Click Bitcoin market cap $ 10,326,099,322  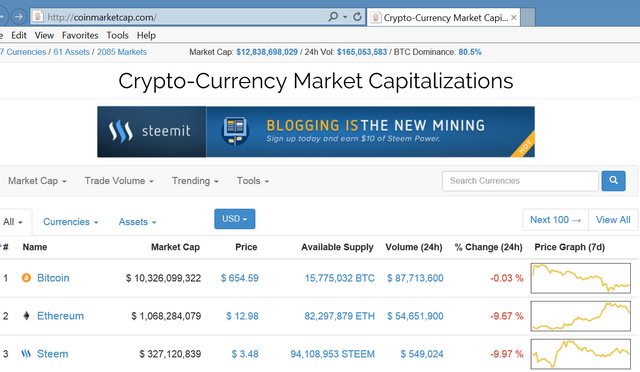point(163,278)
